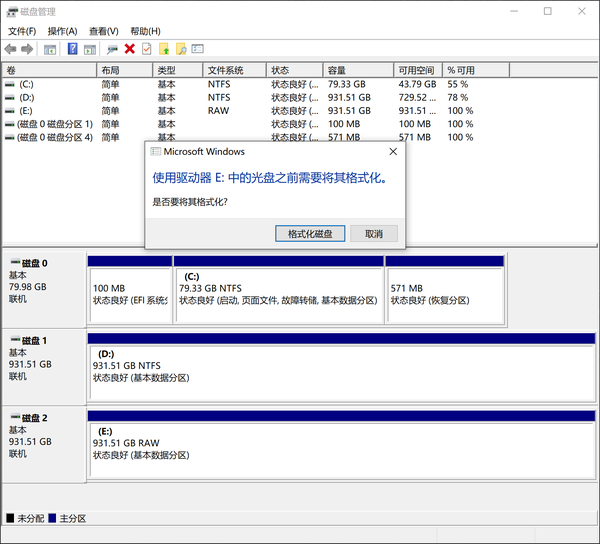Click the blue 主分区 legend swatch
This screenshot has height=544, width=600.
click(x=52, y=518)
